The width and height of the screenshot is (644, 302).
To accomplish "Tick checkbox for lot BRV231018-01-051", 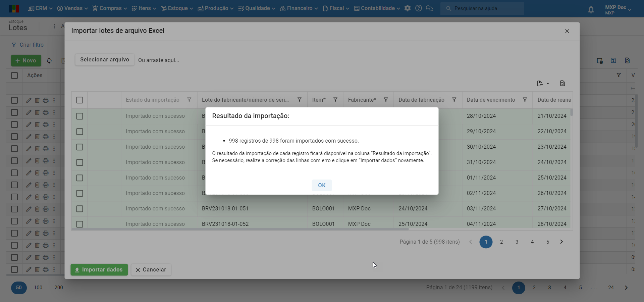I will [x=79, y=209].
